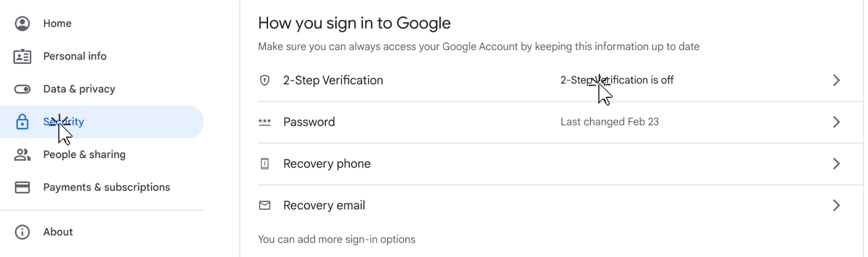This screenshot has height=257, width=868.
Task: Click the Personal info ID card icon
Action: 22,57
